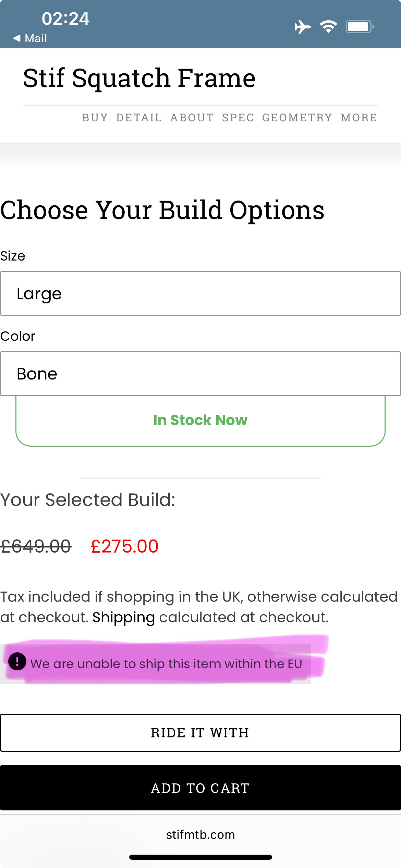Viewport: 401px width, 868px height.
Task: View the GEOMETRY section
Action: coord(297,118)
